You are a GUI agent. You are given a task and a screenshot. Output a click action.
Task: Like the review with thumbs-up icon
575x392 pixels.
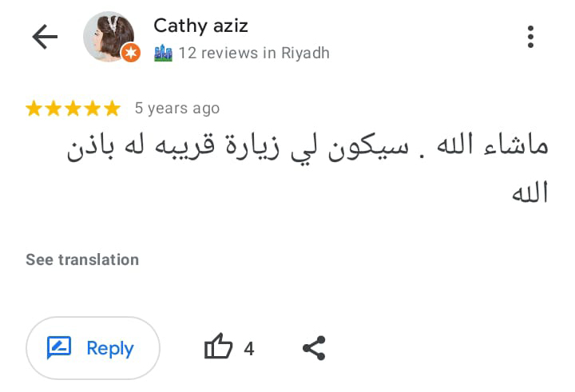[x=218, y=348]
